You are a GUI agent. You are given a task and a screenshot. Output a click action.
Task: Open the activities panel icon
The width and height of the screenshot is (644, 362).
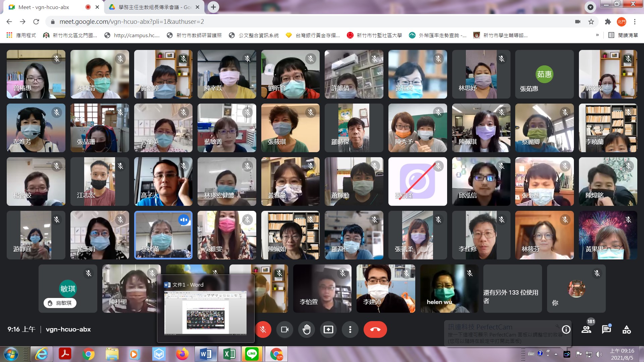pyautogui.click(x=627, y=329)
